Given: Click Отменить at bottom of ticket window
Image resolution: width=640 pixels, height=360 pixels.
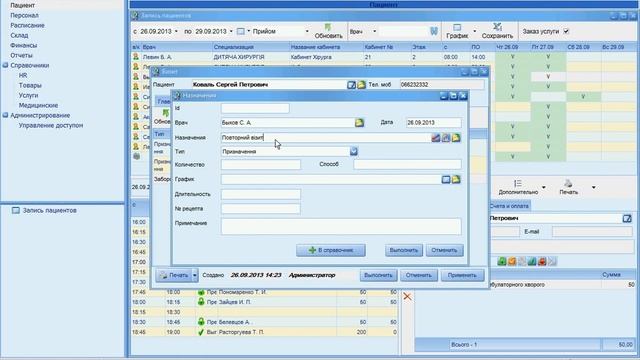Looking at the screenshot, I should (418, 275).
